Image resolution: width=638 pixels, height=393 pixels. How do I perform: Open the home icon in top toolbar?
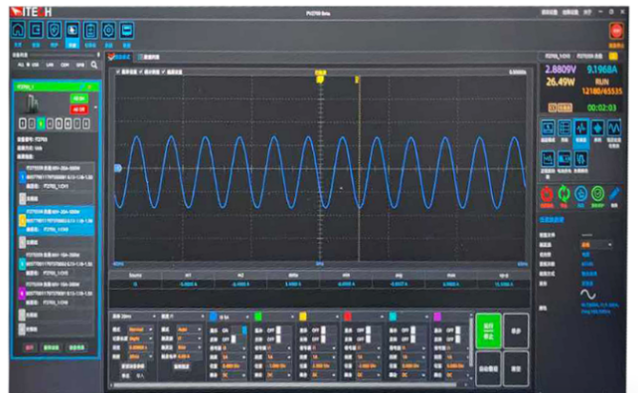(x=18, y=30)
